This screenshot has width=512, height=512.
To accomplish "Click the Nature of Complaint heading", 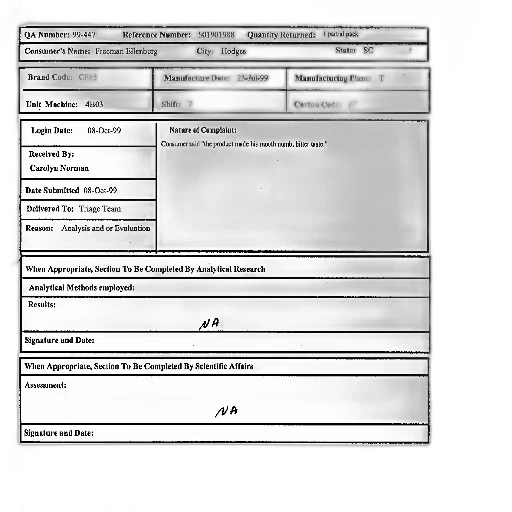I will coord(203,130).
